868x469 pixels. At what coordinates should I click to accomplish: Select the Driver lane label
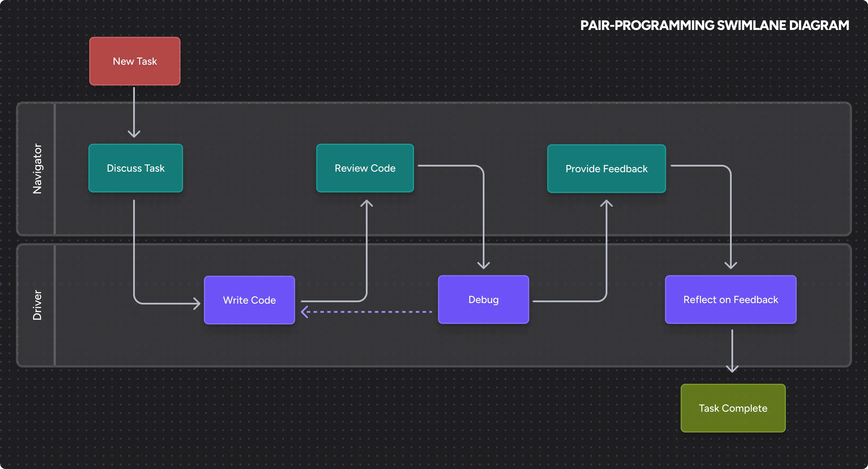37,305
